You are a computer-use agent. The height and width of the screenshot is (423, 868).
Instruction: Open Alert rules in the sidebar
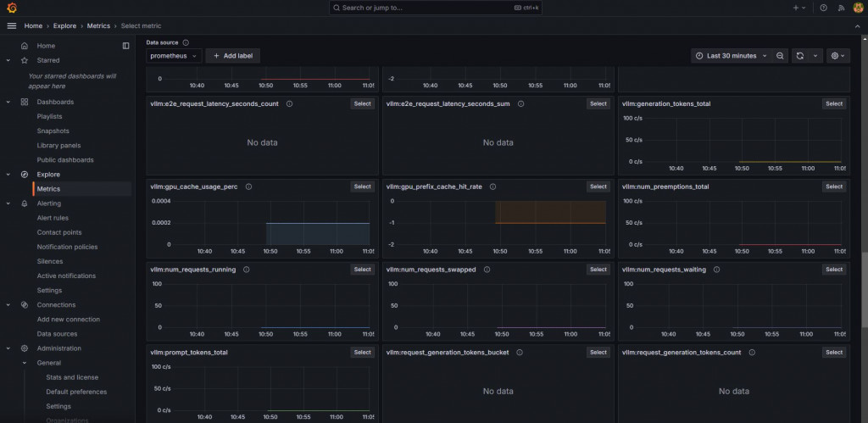(x=53, y=218)
